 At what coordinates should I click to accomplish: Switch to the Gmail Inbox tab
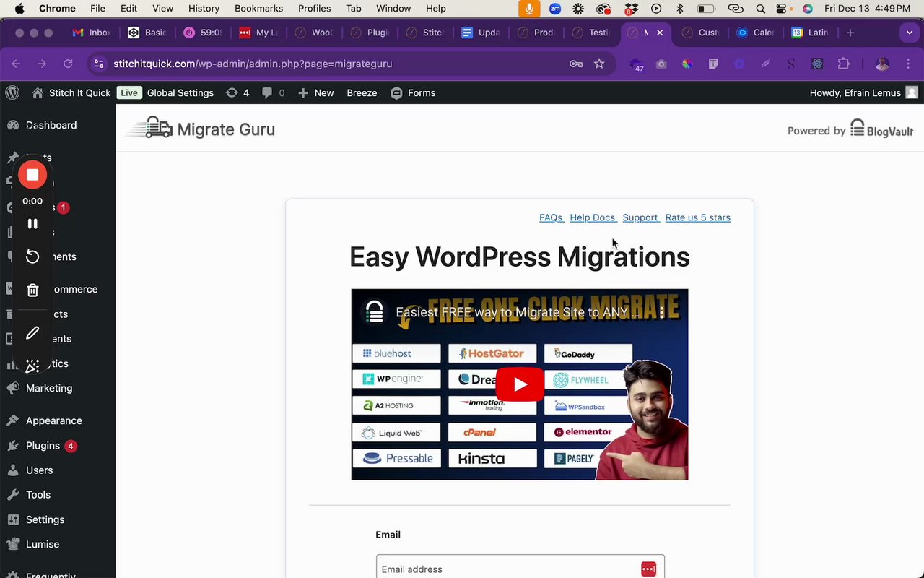(x=92, y=33)
